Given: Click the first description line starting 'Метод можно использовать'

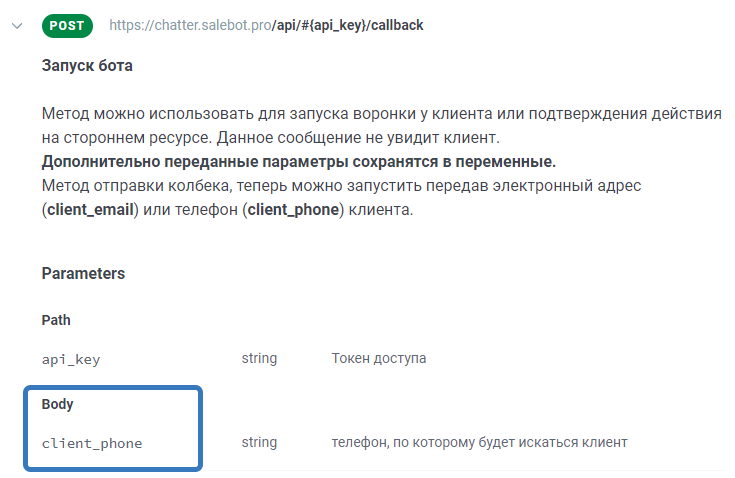Looking at the screenshot, I should [x=380, y=114].
